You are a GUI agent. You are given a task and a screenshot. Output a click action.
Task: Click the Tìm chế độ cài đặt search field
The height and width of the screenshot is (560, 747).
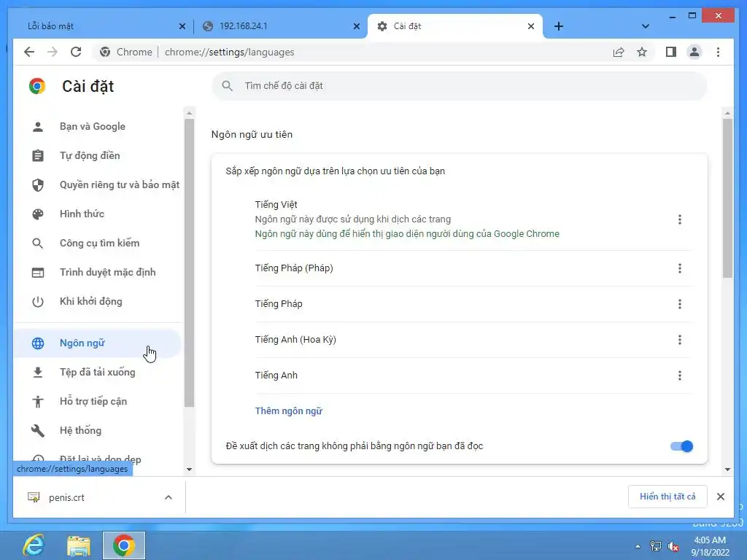[460, 86]
